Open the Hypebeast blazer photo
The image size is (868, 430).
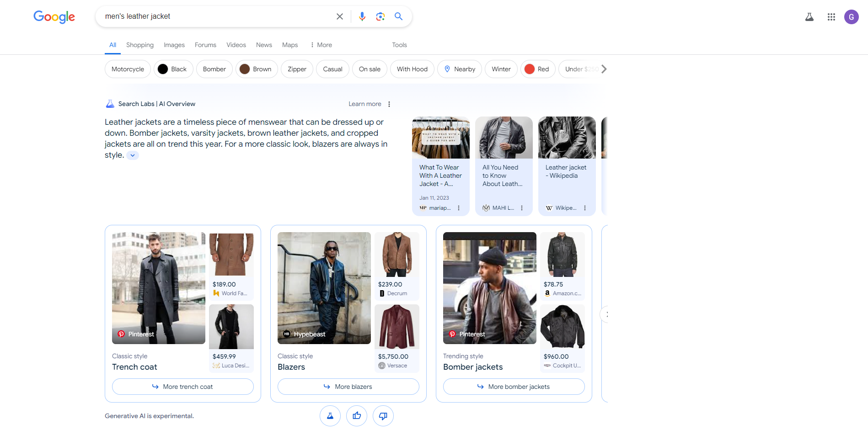click(324, 288)
